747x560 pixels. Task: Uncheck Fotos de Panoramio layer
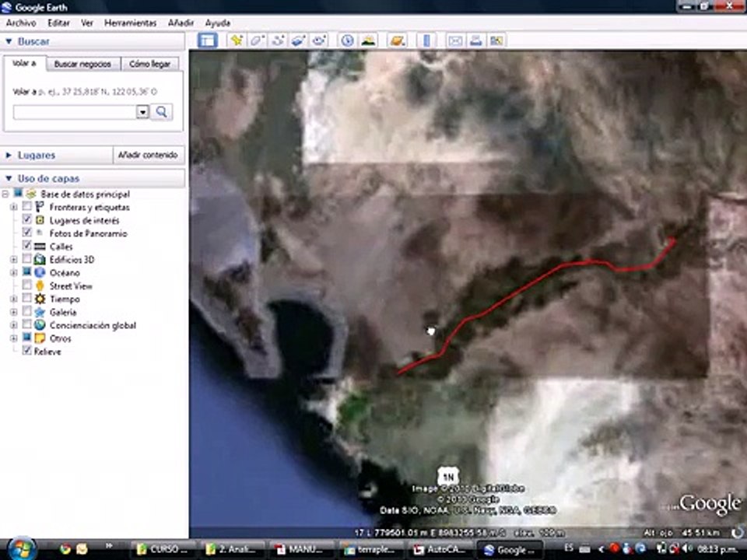27,233
